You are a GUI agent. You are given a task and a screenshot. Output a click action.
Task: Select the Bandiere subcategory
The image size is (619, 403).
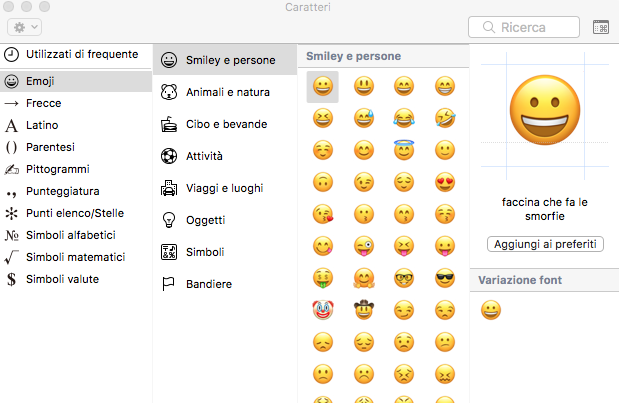225,284
